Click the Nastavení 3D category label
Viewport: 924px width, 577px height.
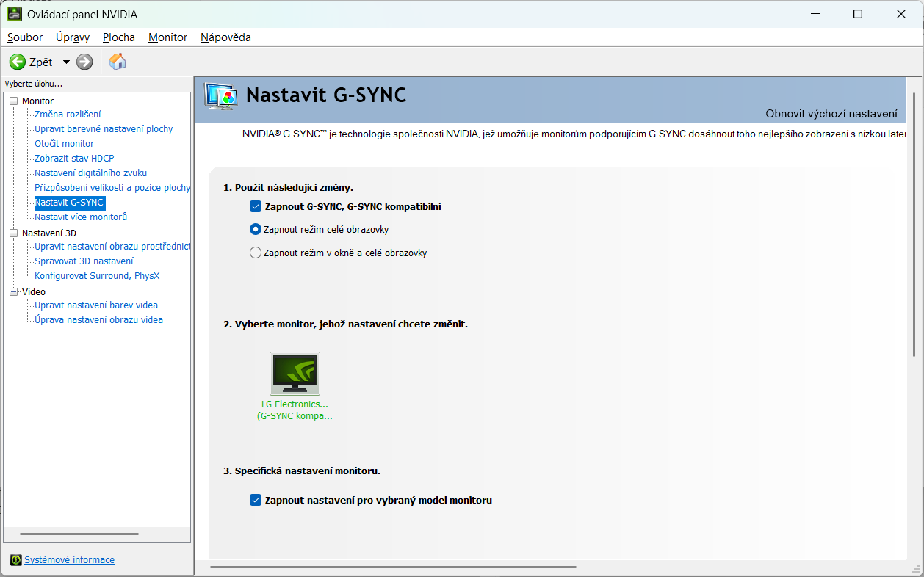click(x=48, y=233)
